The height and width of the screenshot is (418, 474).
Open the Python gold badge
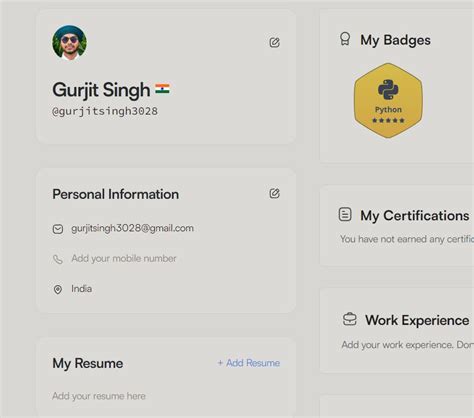[x=388, y=100]
